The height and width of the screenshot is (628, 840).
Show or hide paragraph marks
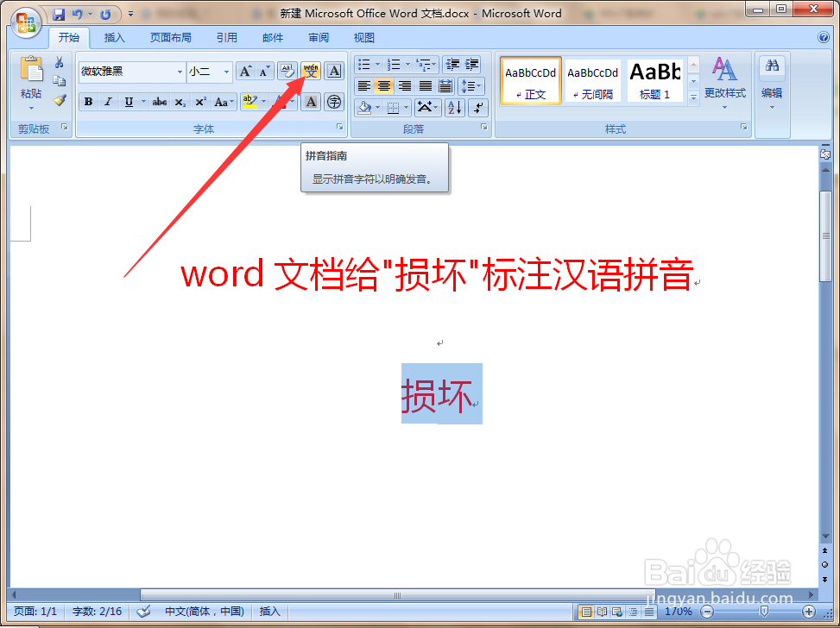point(478,108)
